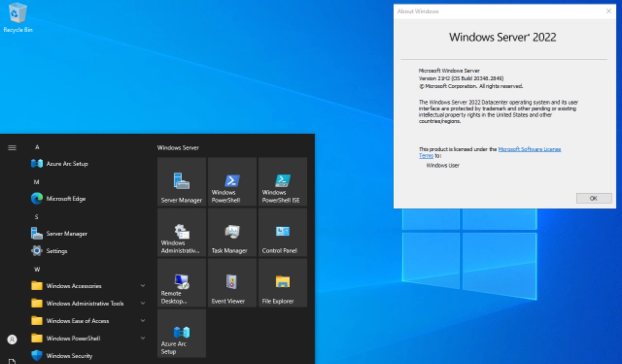Open Microsoft Edge from the app list
This screenshot has height=364, width=622.
point(66,199)
